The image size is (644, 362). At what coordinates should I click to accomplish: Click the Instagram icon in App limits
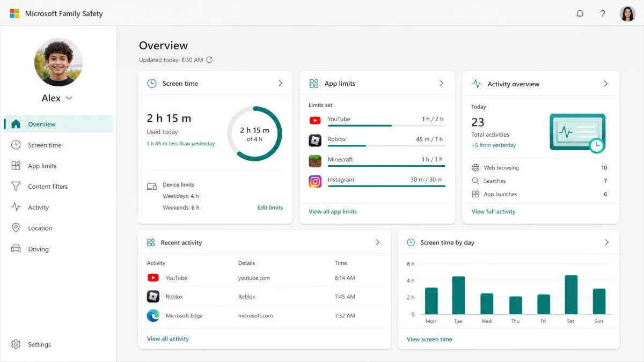point(315,181)
